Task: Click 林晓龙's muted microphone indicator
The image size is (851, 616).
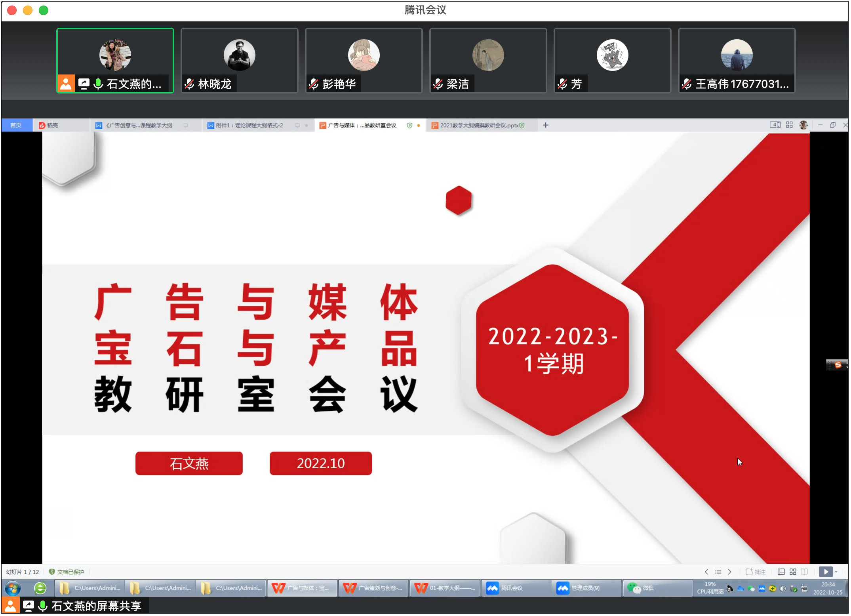Action: 190,84
